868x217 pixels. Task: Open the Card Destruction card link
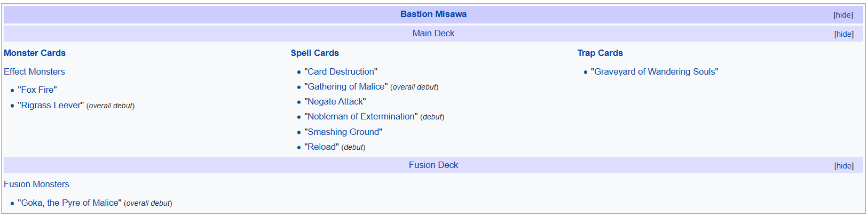tap(341, 72)
